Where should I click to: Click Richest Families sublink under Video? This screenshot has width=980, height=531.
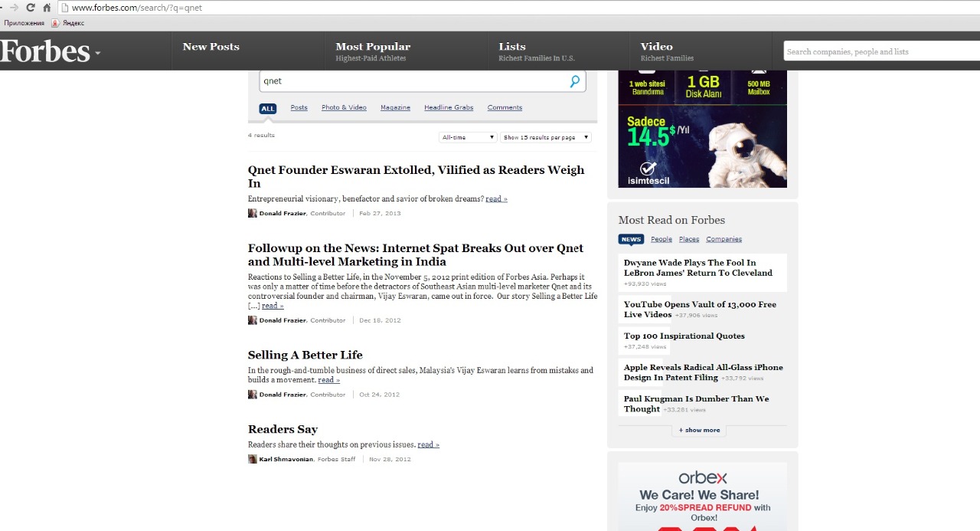point(667,58)
